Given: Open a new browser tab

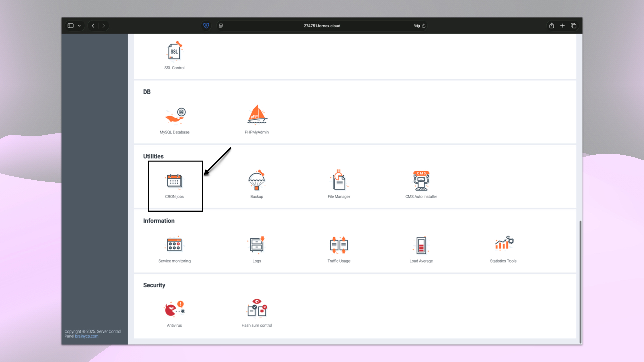Looking at the screenshot, I should pyautogui.click(x=562, y=26).
